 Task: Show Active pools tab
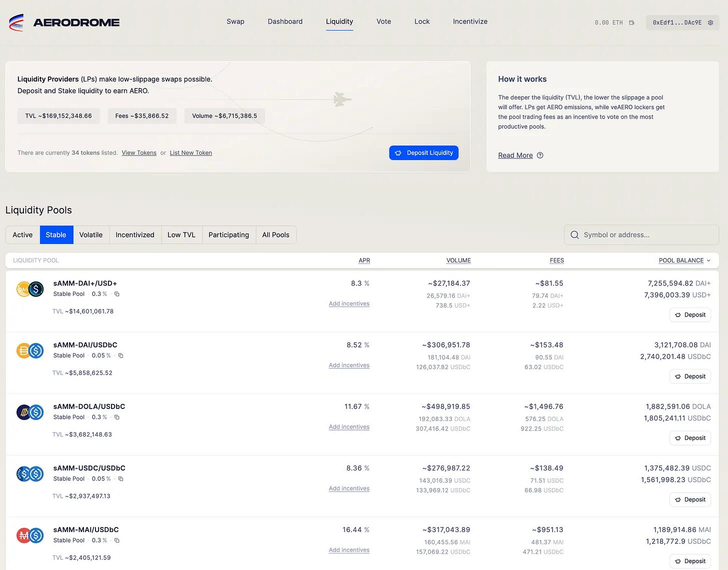click(22, 235)
